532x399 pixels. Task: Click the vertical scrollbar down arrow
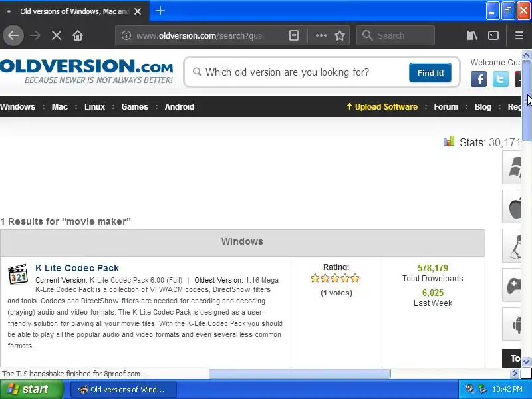[526, 362]
